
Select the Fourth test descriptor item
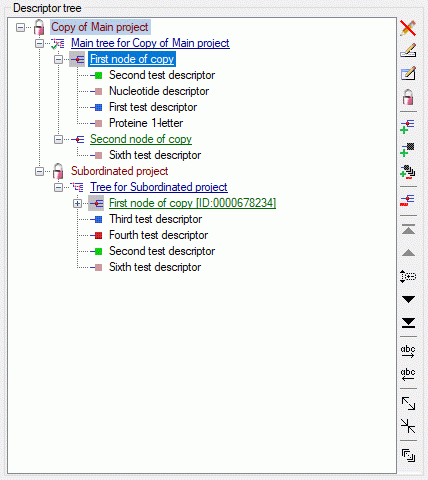(x=158, y=235)
